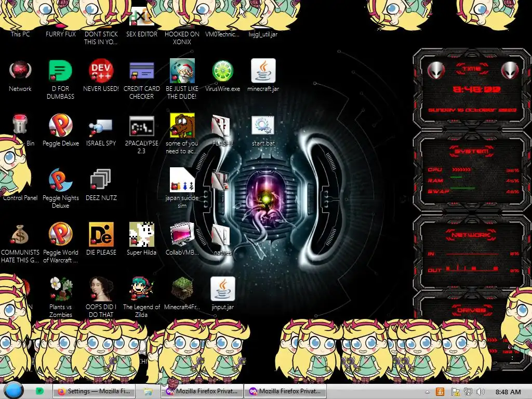Select the Plants vs Zombies icon
The width and height of the screenshot is (532, 399).
click(x=60, y=289)
